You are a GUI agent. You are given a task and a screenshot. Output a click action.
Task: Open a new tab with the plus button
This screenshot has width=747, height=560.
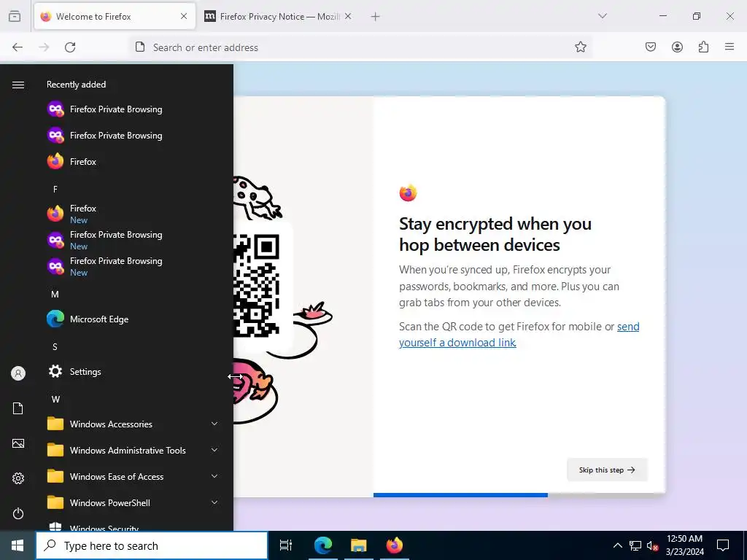(x=376, y=17)
